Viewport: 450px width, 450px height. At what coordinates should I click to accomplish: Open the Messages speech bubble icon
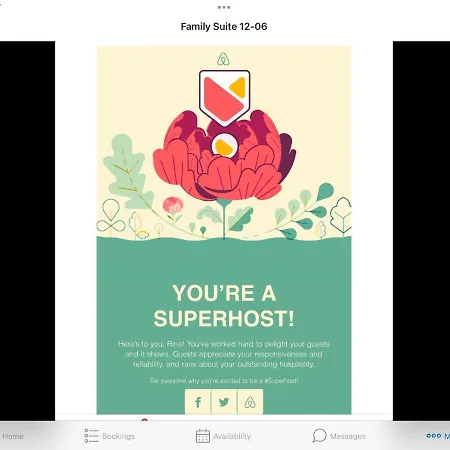pyautogui.click(x=319, y=436)
